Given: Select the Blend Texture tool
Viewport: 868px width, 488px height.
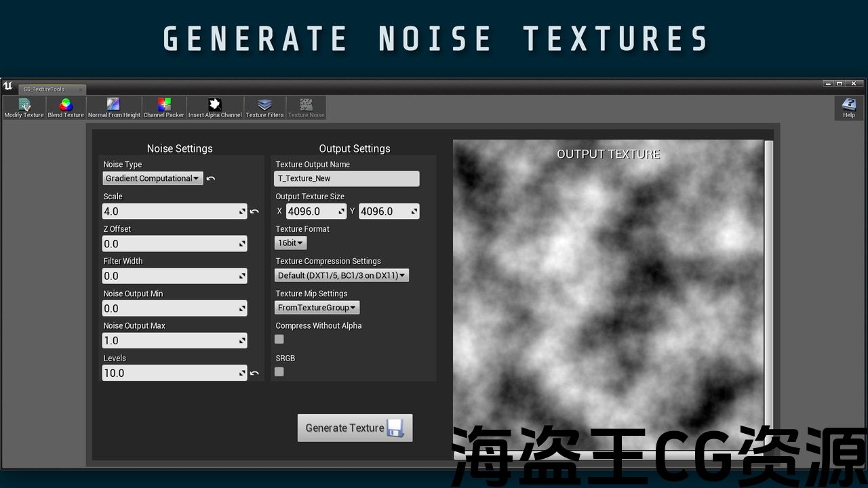Looking at the screenshot, I should click(x=66, y=108).
